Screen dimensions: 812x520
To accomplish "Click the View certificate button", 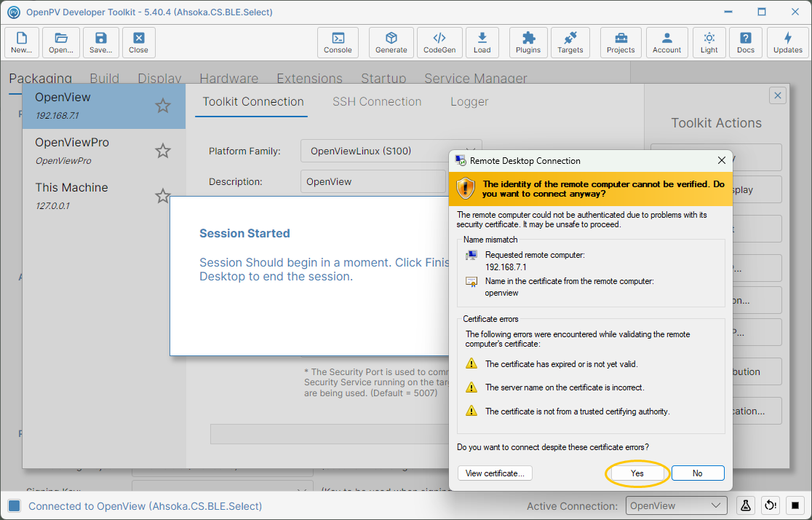I will point(495,473).
